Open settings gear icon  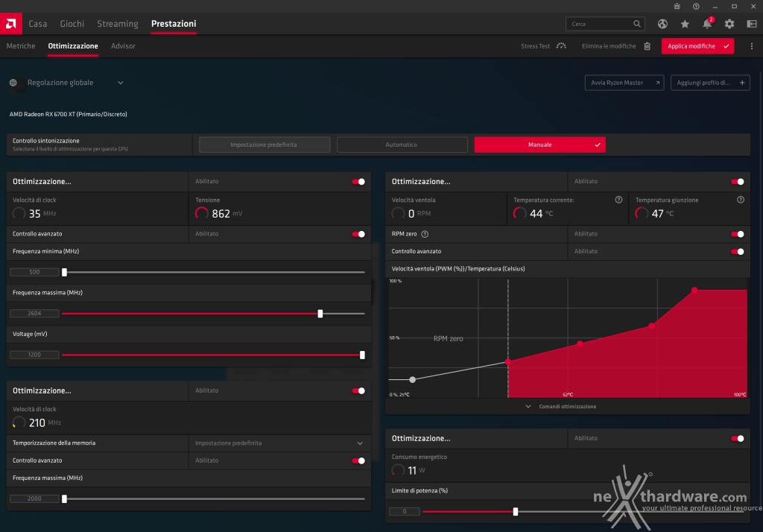[x=729, y=24]
